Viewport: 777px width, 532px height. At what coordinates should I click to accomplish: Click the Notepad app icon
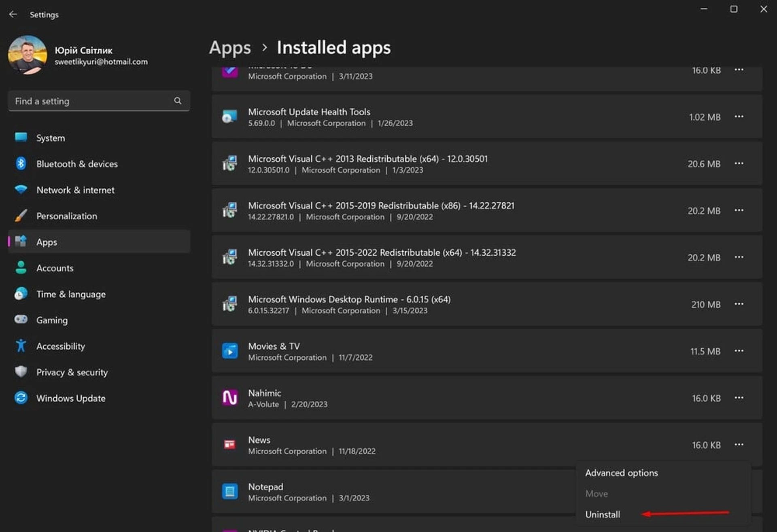point(229,492)
